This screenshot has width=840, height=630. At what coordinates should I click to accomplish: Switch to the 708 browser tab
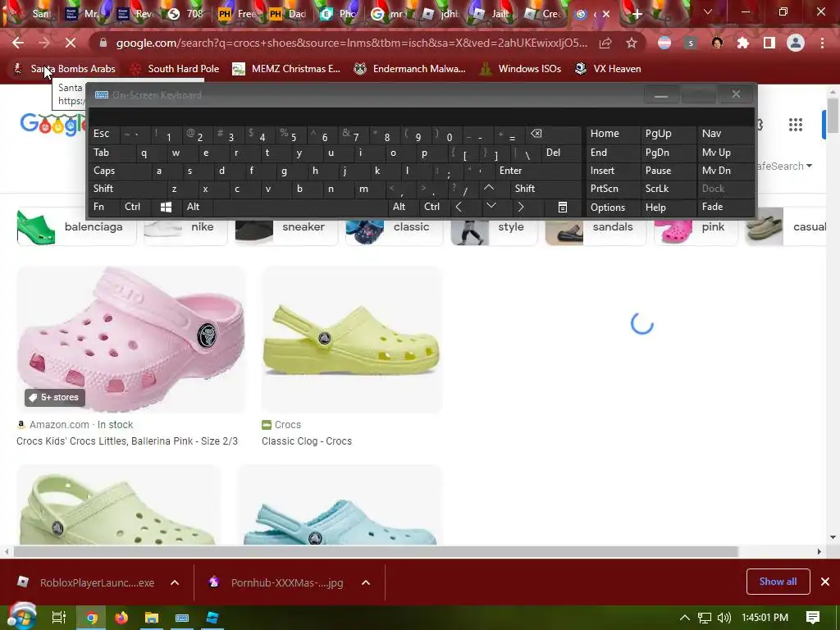click(x=186, y=14)
